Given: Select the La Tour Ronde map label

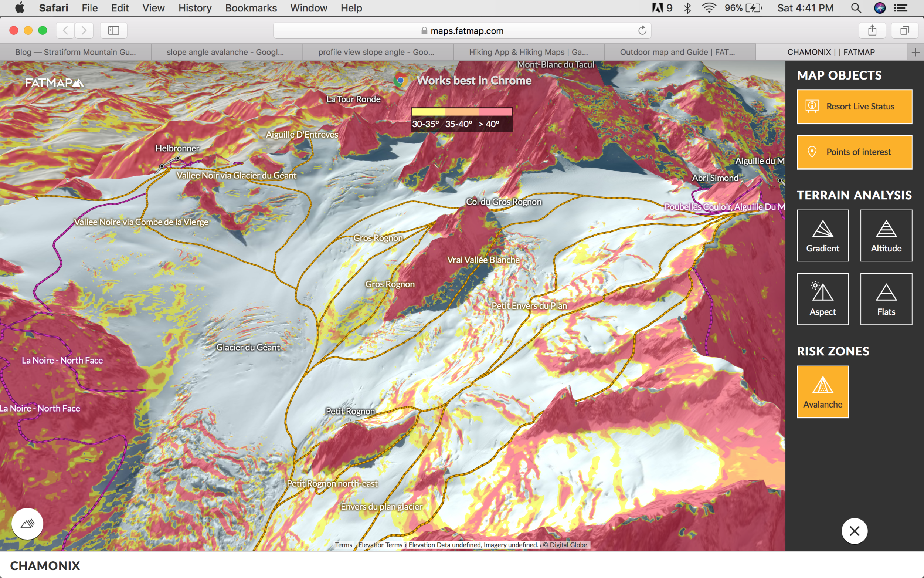Looking at the screenshot, I should coord(353,99).
